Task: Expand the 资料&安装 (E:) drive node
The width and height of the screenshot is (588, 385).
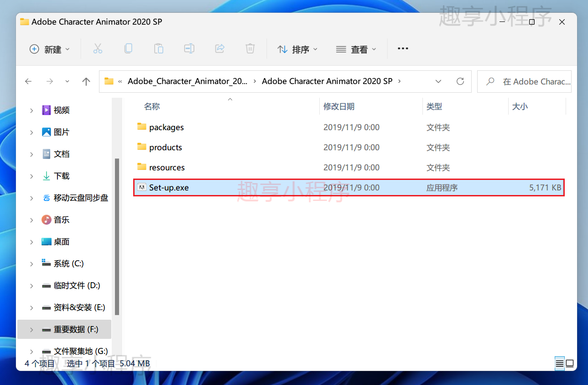Action: pyautogui.click(x=31, y=307)
